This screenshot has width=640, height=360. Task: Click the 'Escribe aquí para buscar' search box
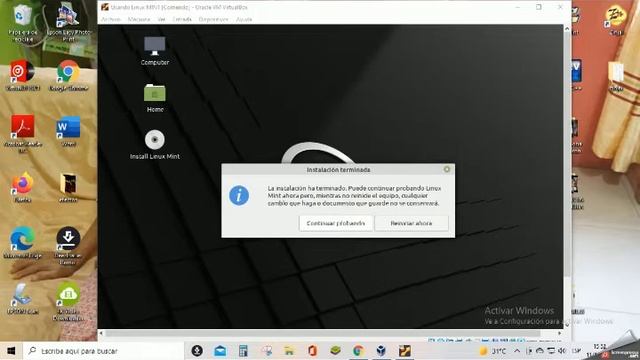click(x=104, y=351)
